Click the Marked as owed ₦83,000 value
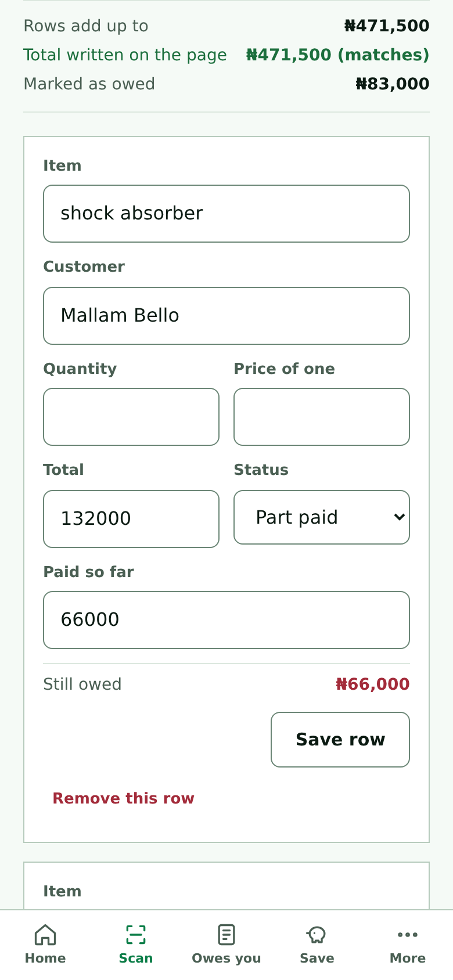This screenshot has height=980, width=453. pyautogui.click(x=393, y=84)
